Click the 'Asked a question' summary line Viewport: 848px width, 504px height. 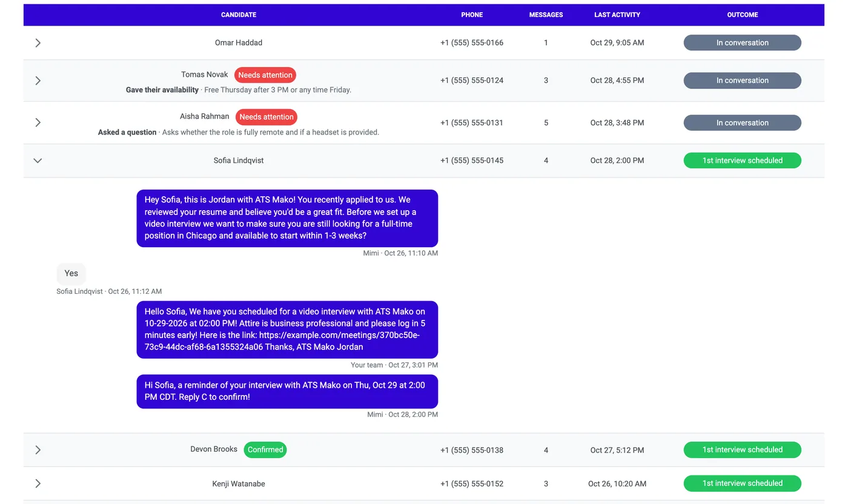click(239, 132)
